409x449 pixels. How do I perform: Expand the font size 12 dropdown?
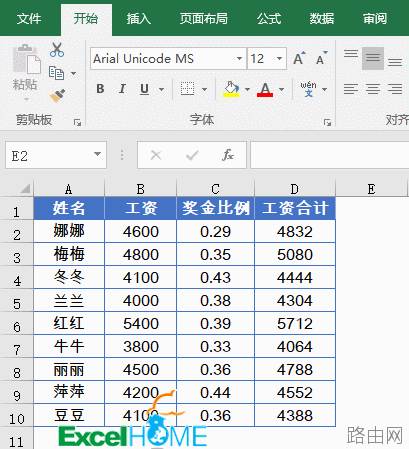[279, 59]
